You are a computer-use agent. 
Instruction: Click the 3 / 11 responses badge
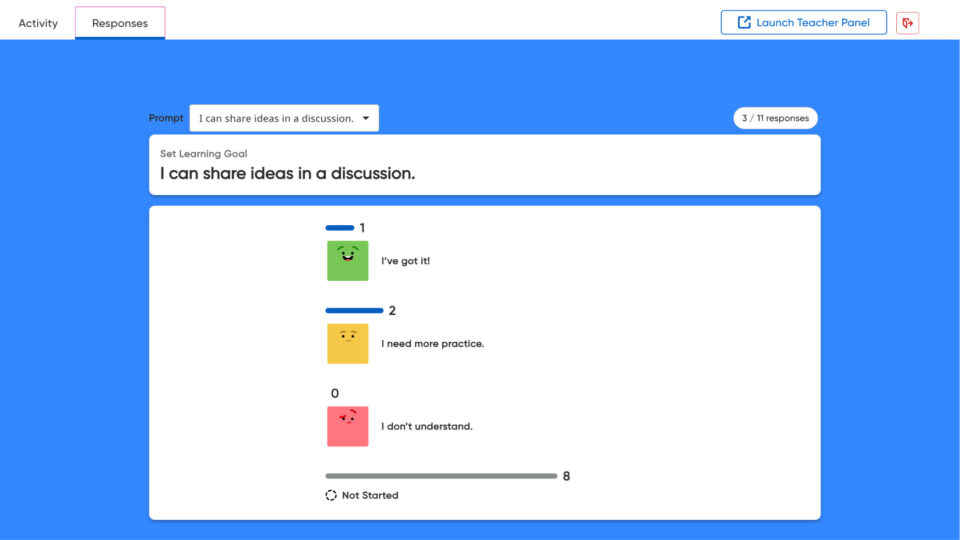point(775,118)
